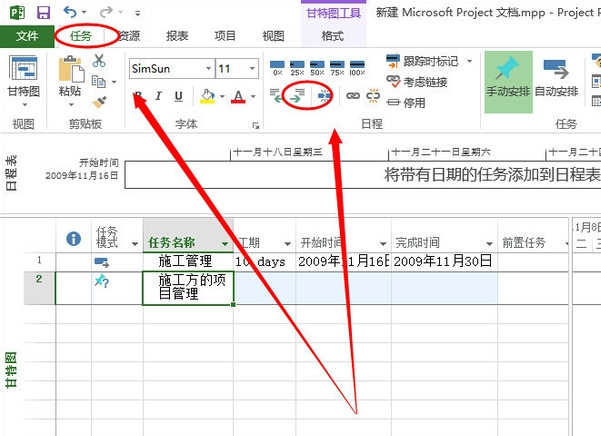Open the background color dropdown arrow

point(222,97)
